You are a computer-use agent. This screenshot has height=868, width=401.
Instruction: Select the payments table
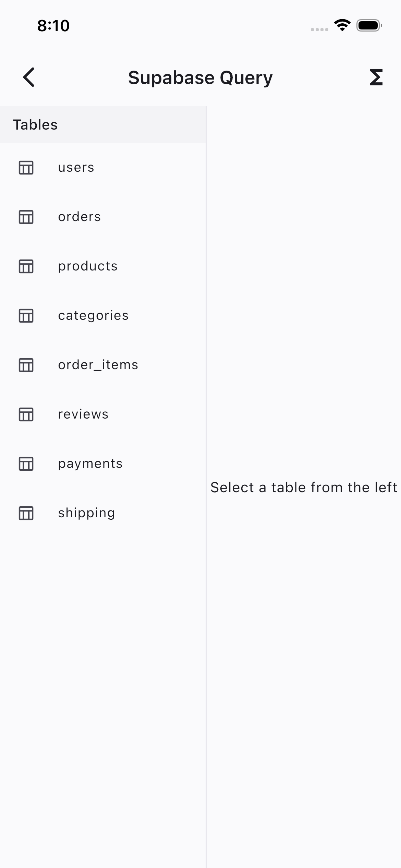pos(90,464)
